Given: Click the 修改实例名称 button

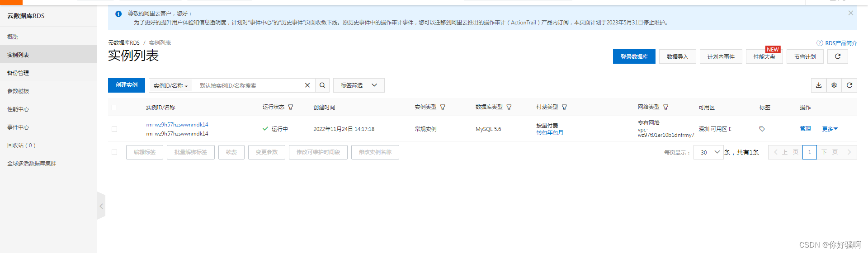Looking at the screenshot, I should point(375,152).
